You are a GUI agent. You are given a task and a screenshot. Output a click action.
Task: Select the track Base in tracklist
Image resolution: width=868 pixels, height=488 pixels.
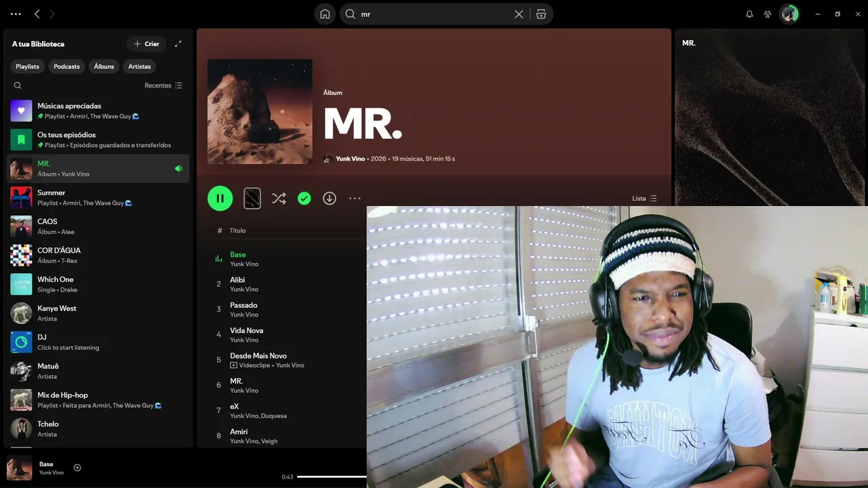(238, 255)
